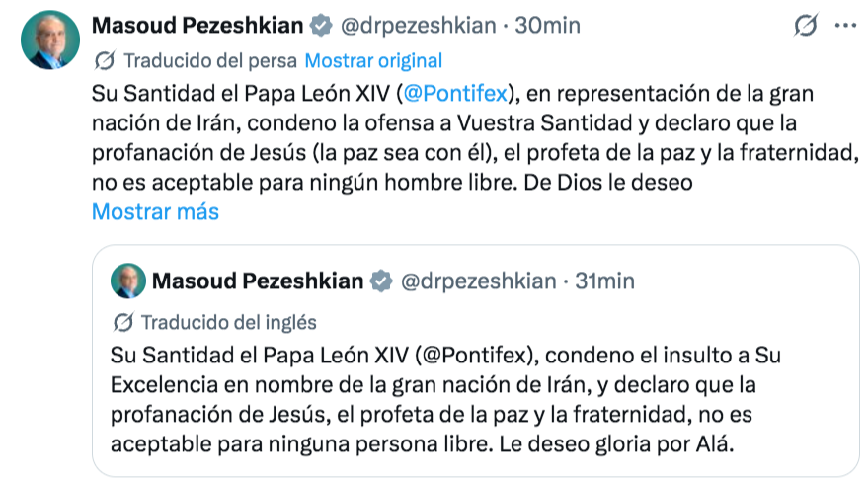The height and width of the screenshot is (481, 868).
Task: Click the small avatar in the quoted post
Action: click(128, 281)
